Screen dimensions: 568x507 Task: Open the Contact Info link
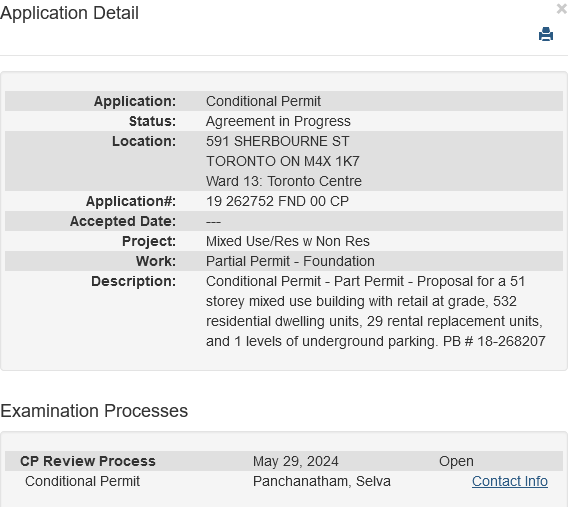coord(510,481)
